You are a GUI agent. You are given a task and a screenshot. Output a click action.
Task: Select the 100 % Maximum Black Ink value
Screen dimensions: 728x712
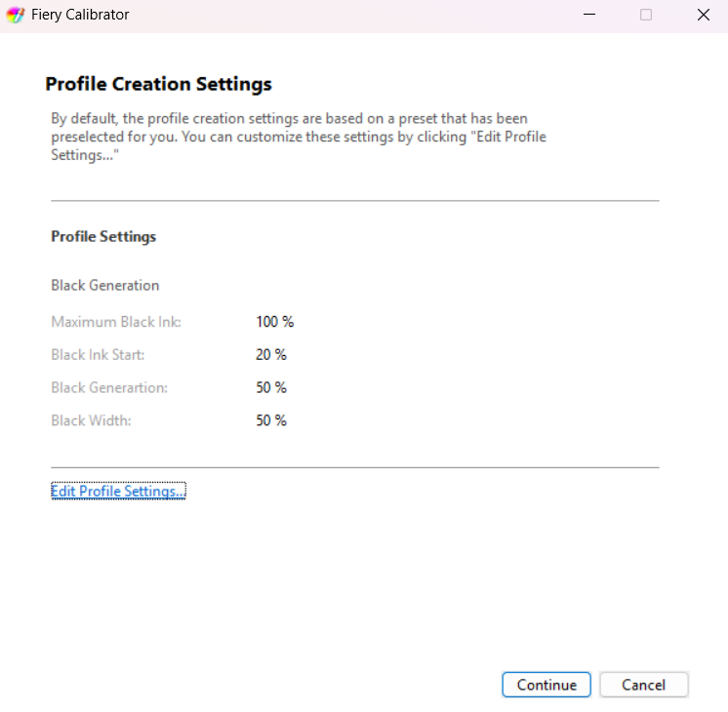pos(274,322)
